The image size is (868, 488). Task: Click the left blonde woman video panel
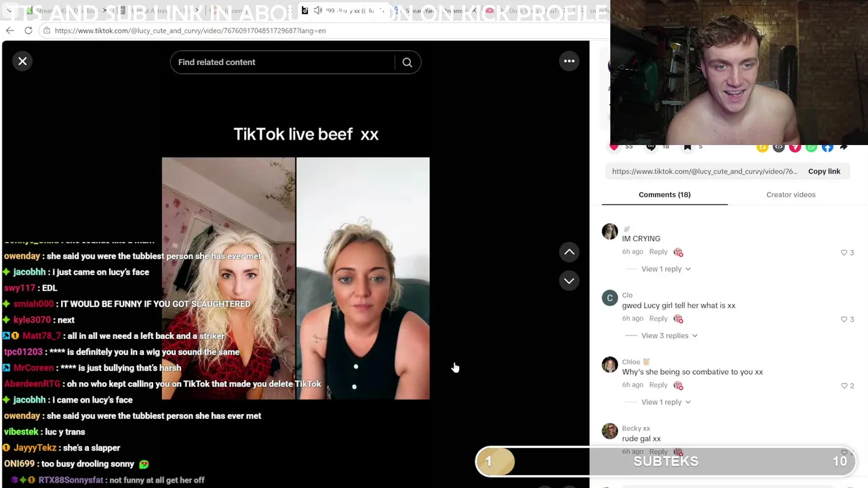coord(229,279)
